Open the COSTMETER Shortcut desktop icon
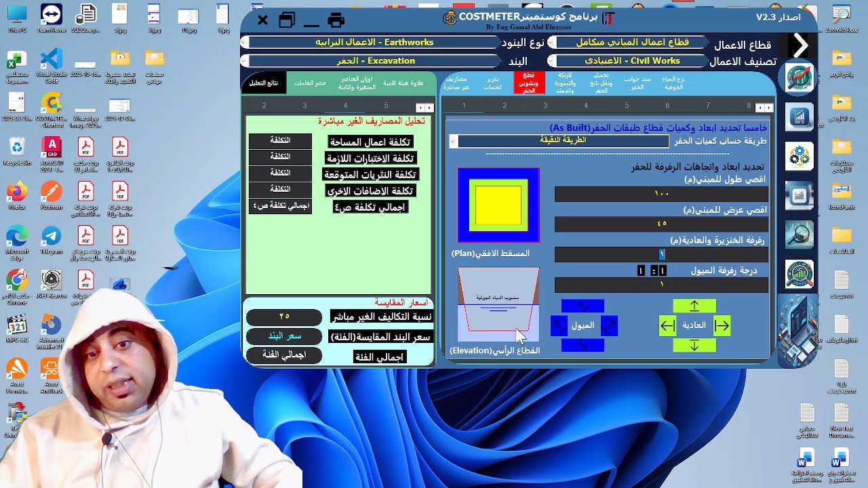This screenshot has width=868, height=488. 52,108
